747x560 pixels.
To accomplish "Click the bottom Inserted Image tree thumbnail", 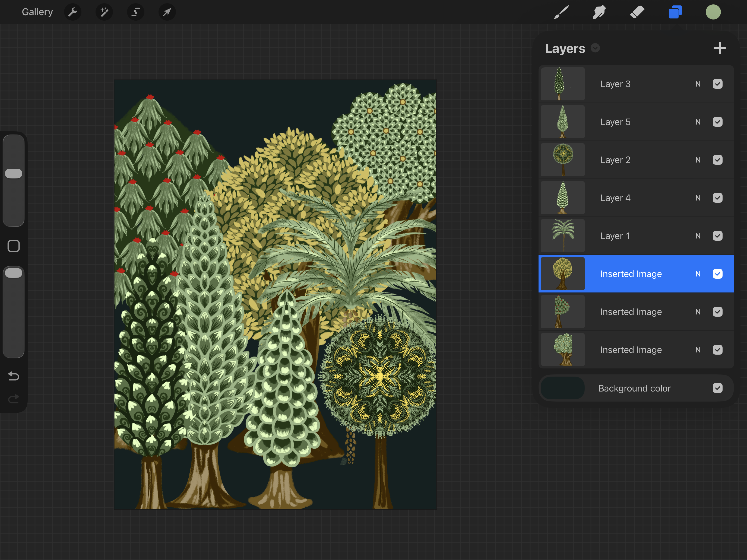I will coord(563,350).
